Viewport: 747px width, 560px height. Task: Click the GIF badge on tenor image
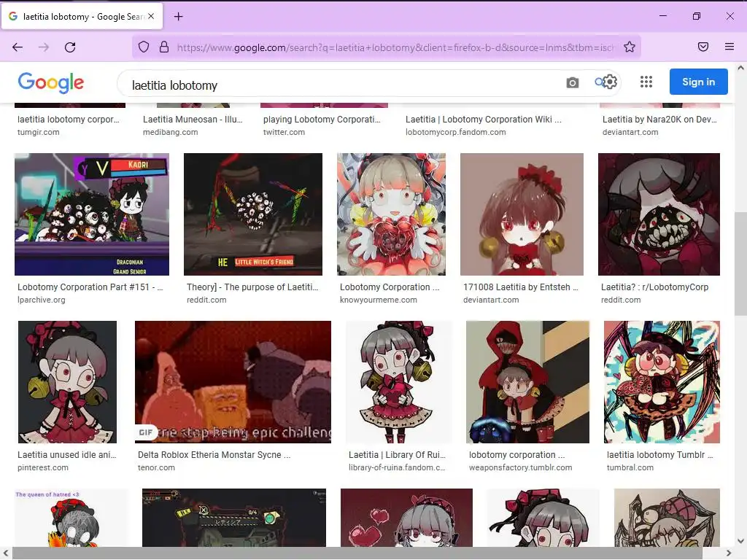click(x=146, y=432)
